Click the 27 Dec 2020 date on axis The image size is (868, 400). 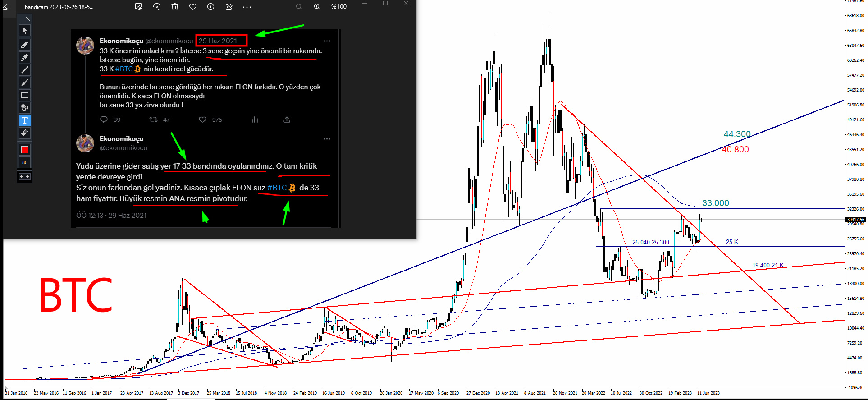(478, 393)
